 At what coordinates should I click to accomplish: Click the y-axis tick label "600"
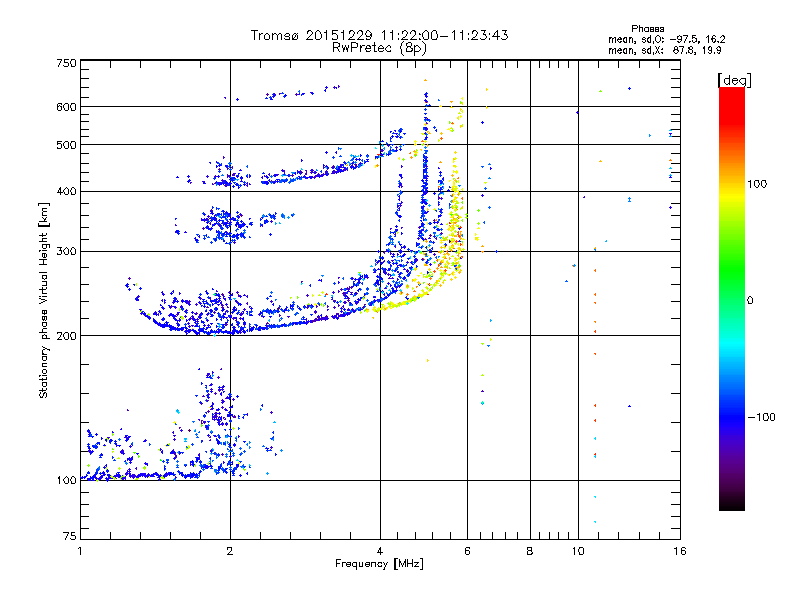[x=66, y=107]
